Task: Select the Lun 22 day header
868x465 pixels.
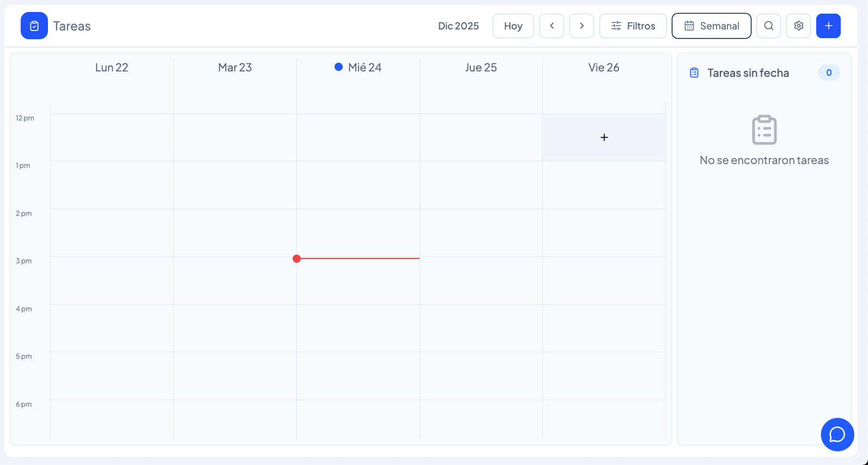Action: click(x=112, y=68)
